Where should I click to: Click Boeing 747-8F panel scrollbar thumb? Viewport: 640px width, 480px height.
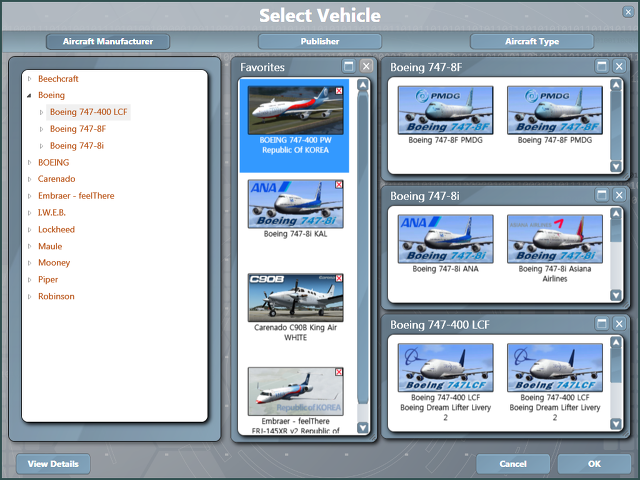click(616, 125)
